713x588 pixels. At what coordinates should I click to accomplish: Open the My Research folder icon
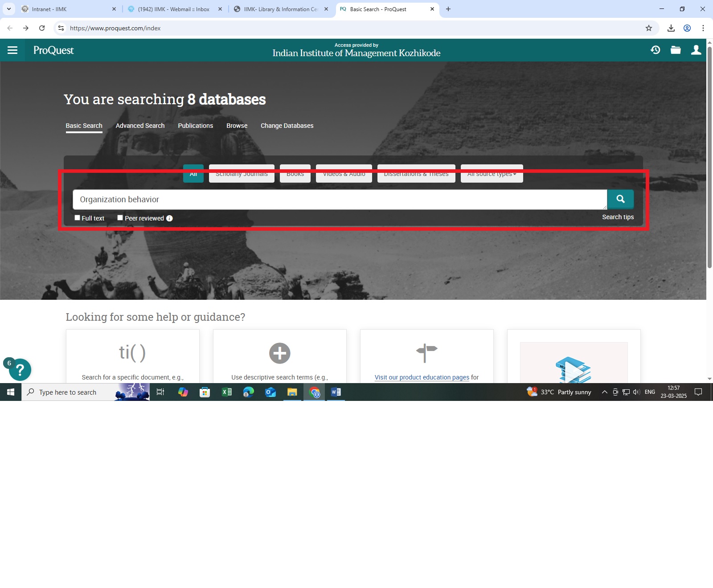pos(676,50)
